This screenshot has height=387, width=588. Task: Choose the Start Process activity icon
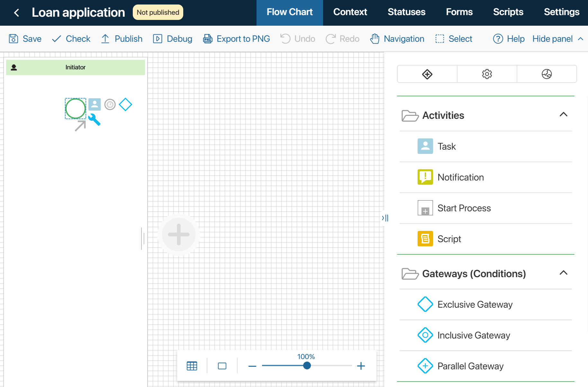[x=425, y=208]
